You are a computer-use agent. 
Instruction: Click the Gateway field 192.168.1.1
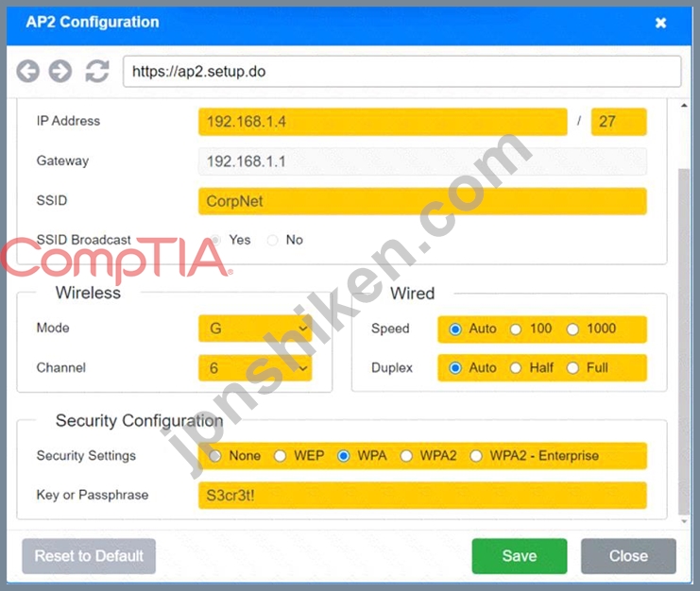(422, 161)
